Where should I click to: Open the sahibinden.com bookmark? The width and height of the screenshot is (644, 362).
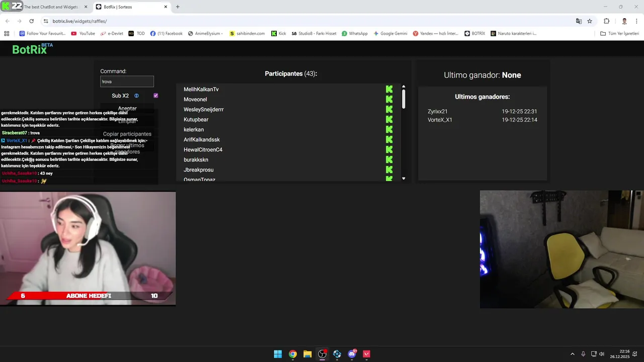tap(247, 34)
